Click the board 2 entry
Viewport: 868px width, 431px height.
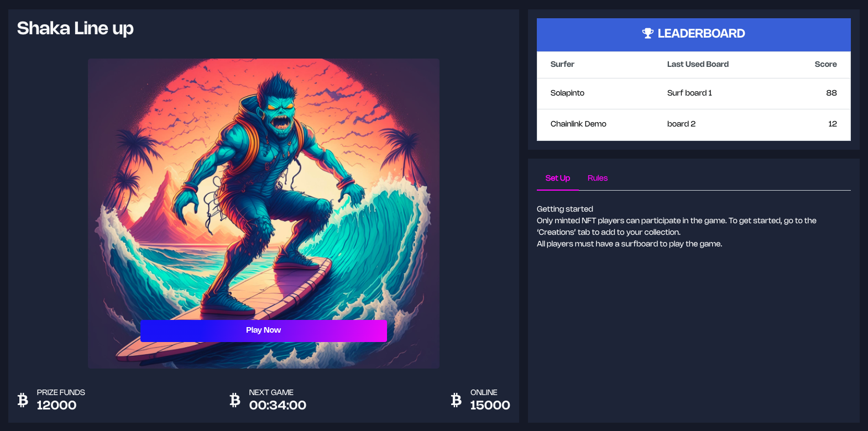tap(681, 124)
